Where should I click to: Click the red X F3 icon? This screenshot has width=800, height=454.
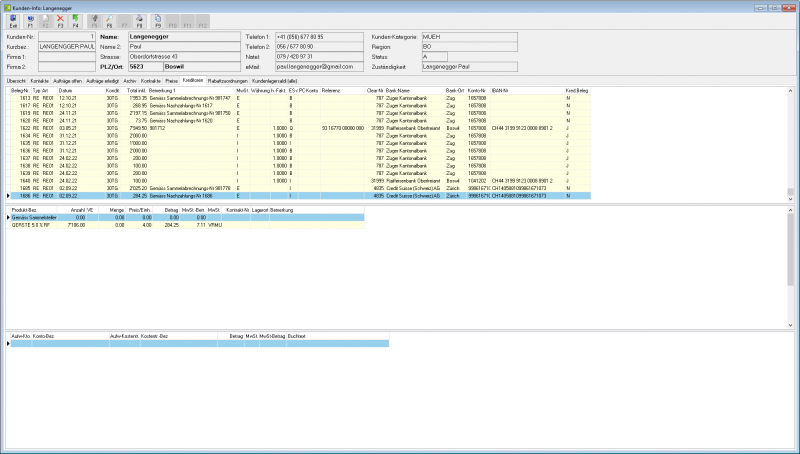click(x=60, y=21)
